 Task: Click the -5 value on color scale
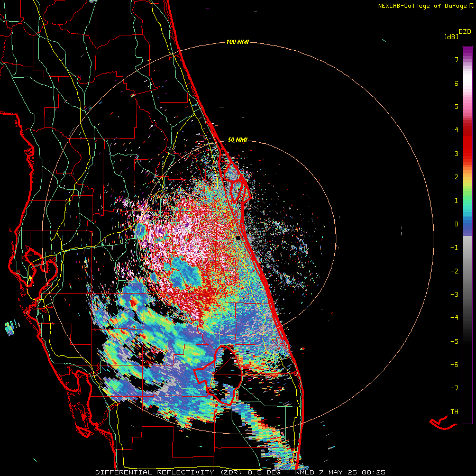point(454,342)
